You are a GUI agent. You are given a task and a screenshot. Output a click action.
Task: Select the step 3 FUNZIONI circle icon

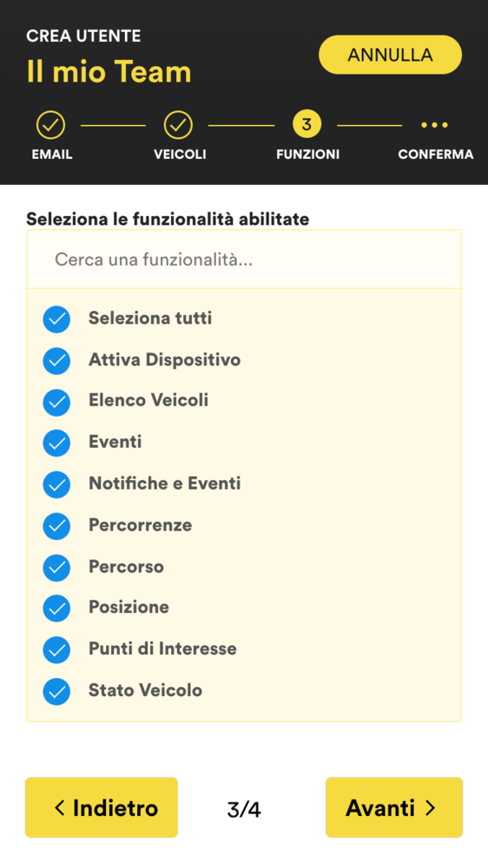[307, 124]
